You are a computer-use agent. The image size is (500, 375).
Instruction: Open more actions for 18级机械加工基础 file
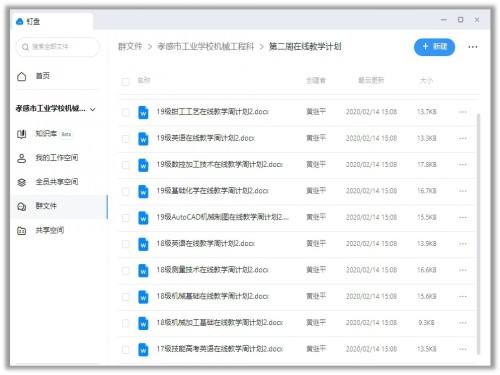click(463, 323)
